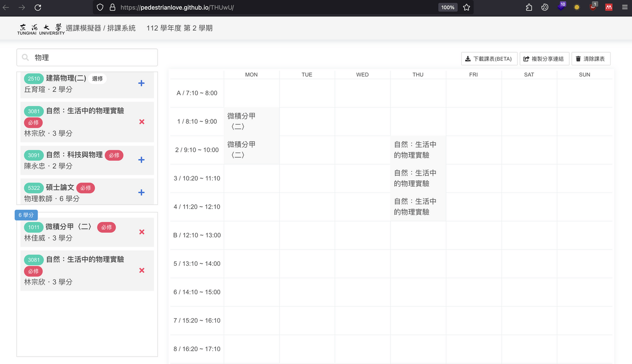
Task: Click the 3091 course code badge
Action: click(x=34, y=155)
